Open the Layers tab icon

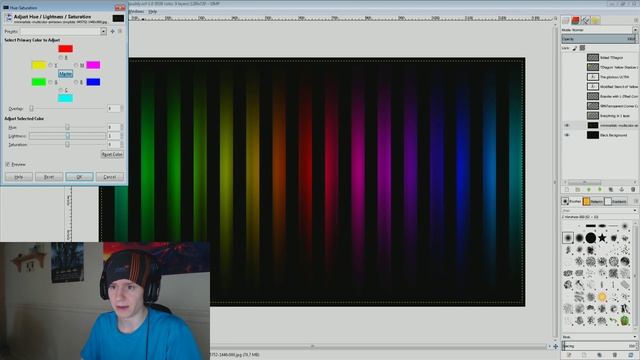pos(566,20)
